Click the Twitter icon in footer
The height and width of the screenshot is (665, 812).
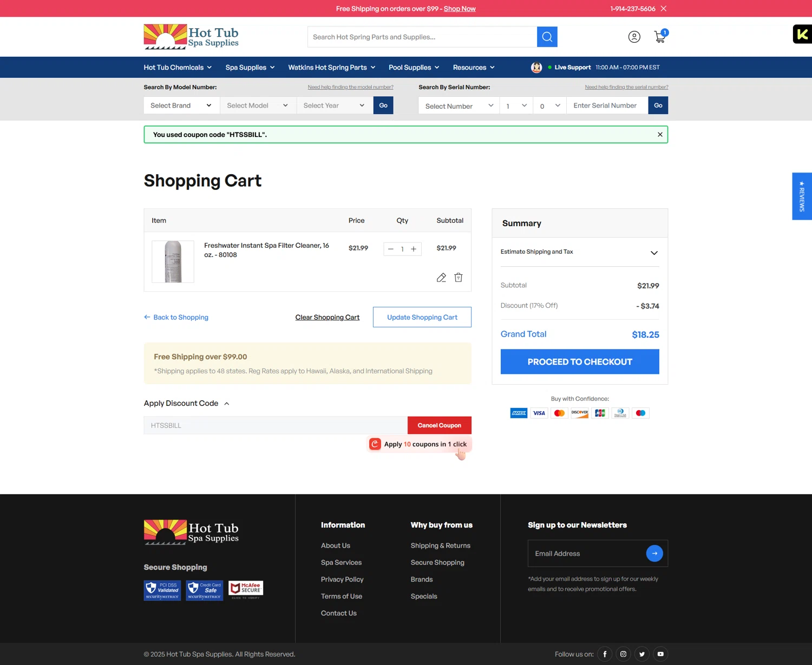point(642,654)
